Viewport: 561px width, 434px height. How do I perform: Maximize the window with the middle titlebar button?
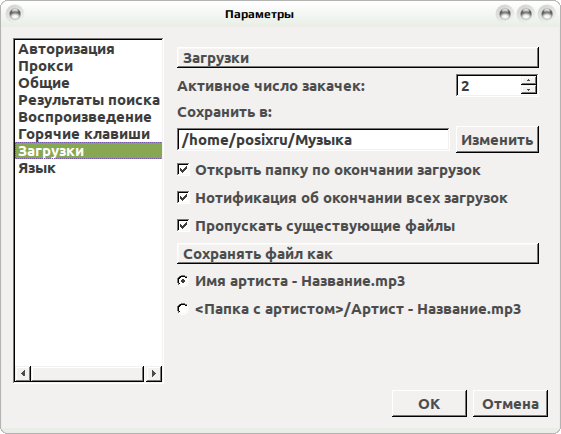526,14
